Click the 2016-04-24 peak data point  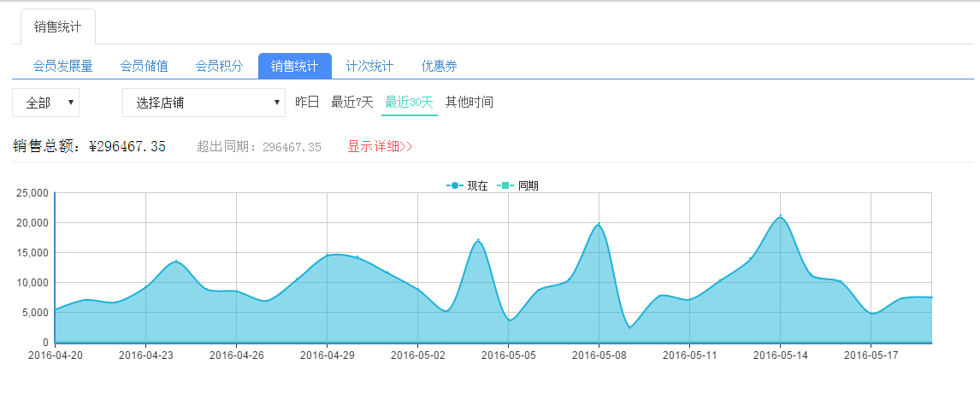point(175,261)
